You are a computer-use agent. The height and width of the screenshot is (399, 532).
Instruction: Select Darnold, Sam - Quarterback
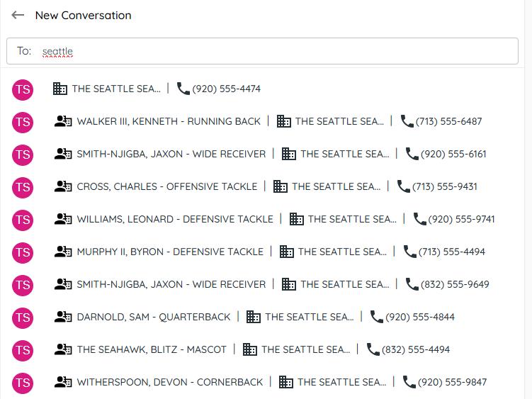153,317
